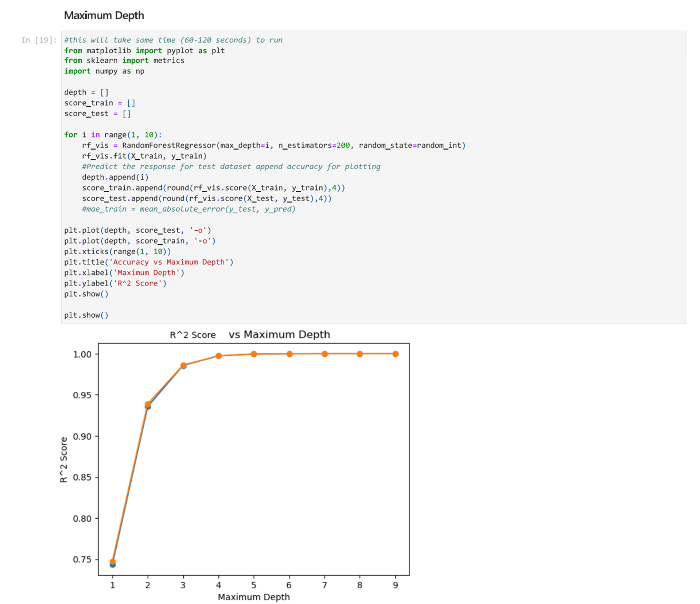
Task: Click the orange data point at depth 8
Action: click(359, 354)
